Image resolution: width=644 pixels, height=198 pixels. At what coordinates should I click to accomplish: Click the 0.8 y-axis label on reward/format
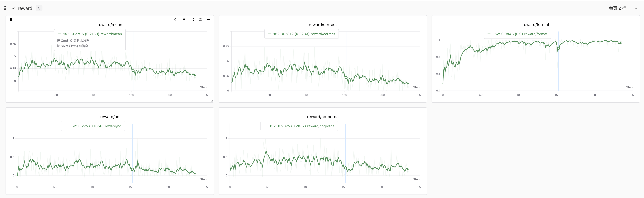click(438, 57)
